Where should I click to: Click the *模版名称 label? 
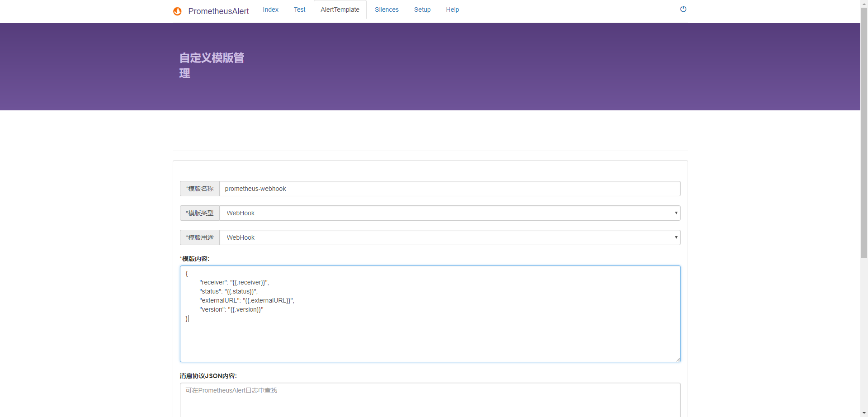(200, 189)
